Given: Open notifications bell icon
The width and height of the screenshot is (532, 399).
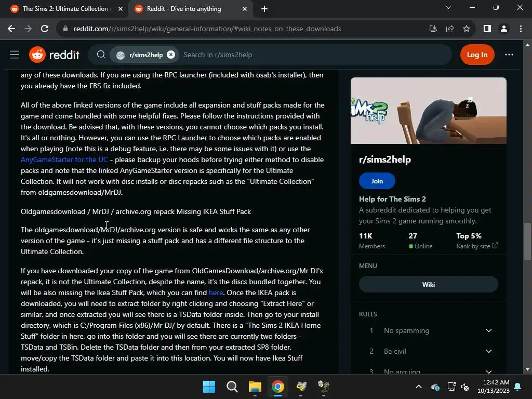Looking at the screenshot, I should pyautogui.click(x=518, y=387).
